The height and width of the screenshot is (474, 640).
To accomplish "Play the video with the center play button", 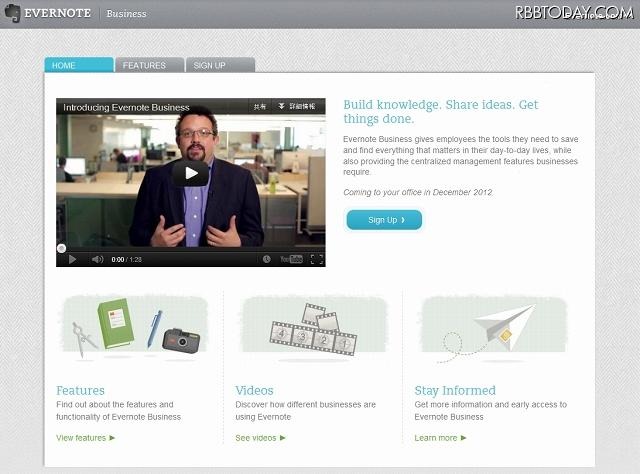I will pyautogui.click(x=191, y=173).
